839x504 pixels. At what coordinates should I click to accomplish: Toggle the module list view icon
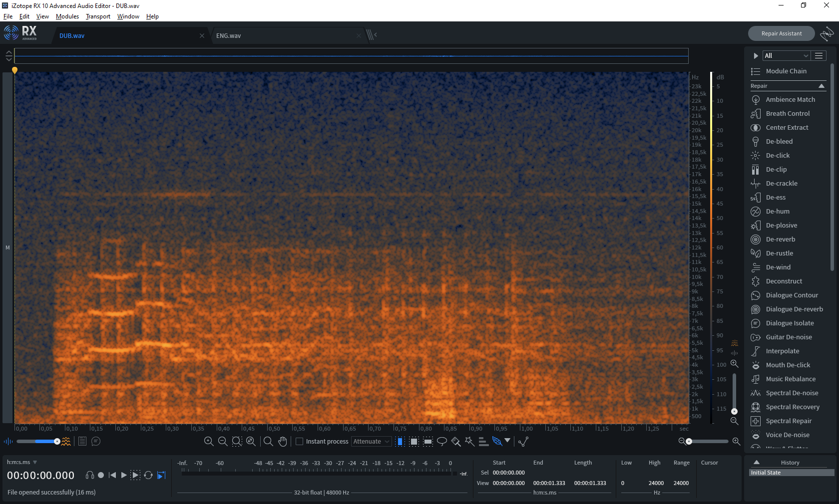click(x=819, y=55)
